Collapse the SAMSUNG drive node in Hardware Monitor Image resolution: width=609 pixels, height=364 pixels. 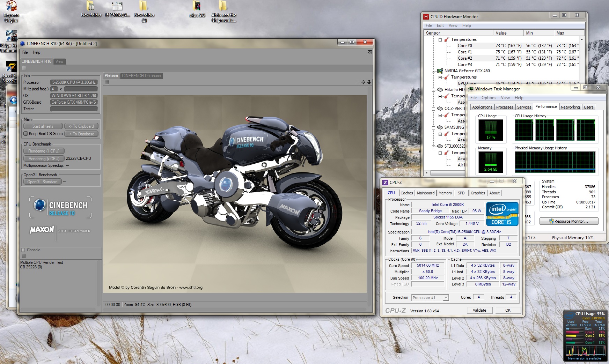(434, 127)
